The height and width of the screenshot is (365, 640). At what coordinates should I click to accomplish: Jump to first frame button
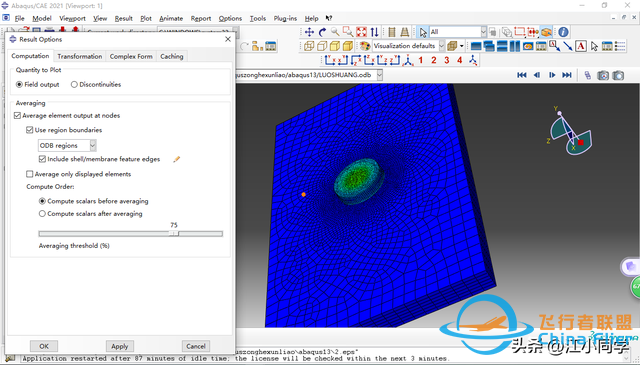522,75
